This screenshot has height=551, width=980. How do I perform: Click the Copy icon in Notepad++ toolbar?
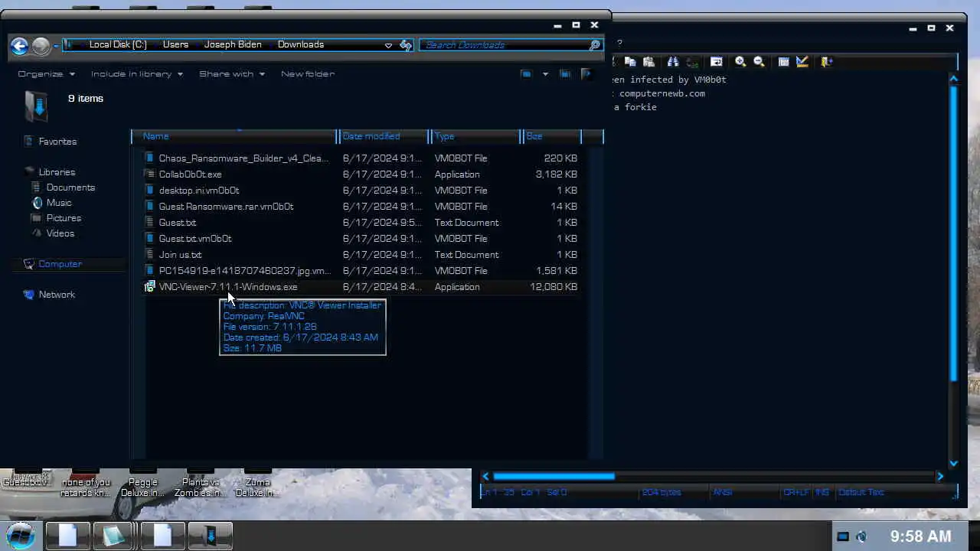[630, 62]
